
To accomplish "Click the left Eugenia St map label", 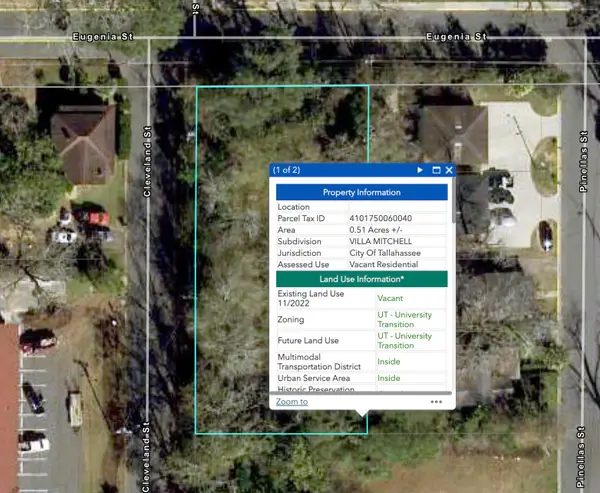I will coord(103,36).
